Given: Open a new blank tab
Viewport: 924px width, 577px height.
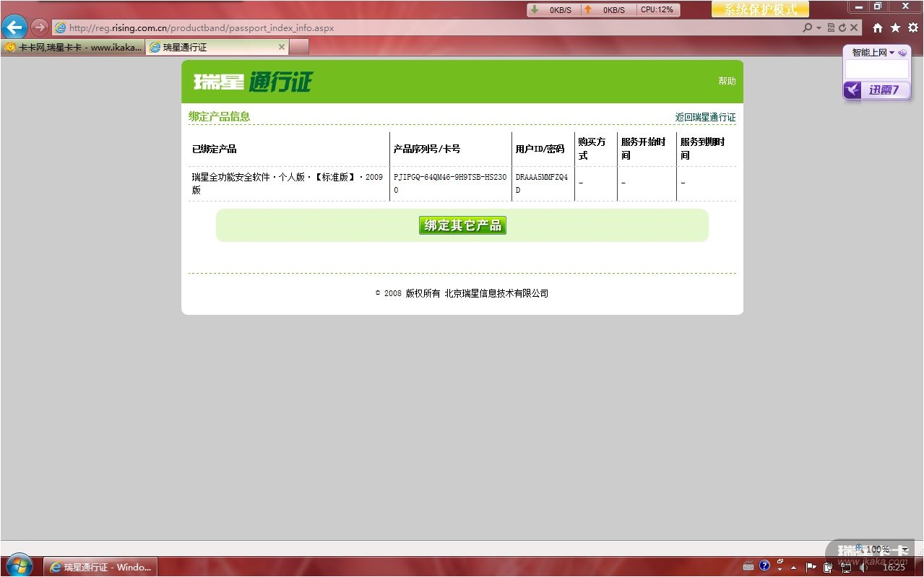Looking at the screenshot, I should (x=299, y=47).
